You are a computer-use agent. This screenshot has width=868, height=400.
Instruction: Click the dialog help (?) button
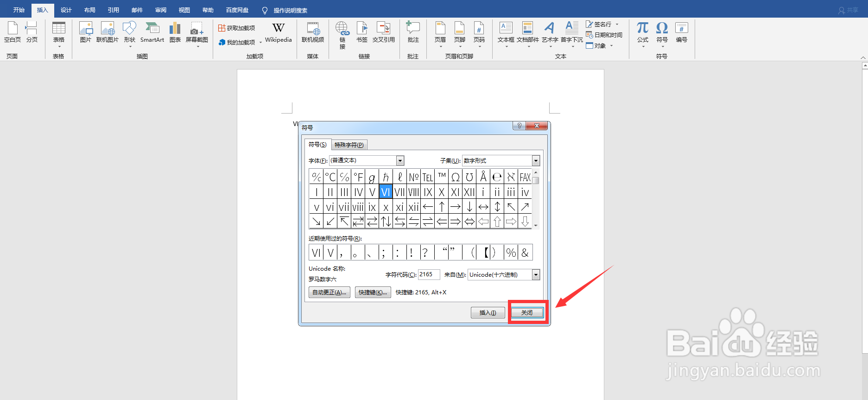(x=519, y=126)
